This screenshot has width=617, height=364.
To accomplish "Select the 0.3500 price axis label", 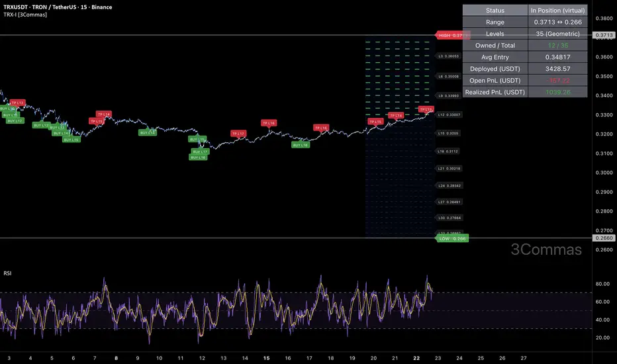I will tap(604, 76).
